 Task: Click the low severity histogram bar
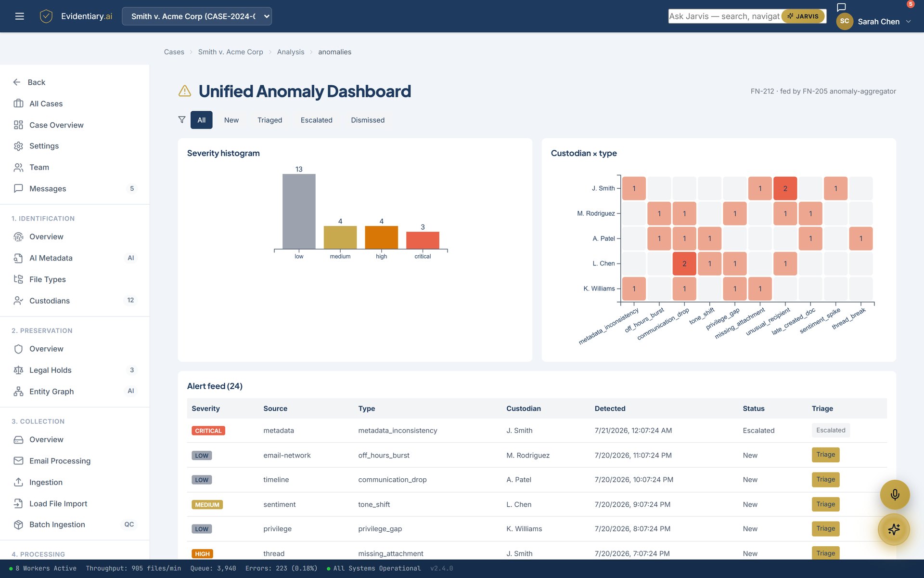(299, 211)
